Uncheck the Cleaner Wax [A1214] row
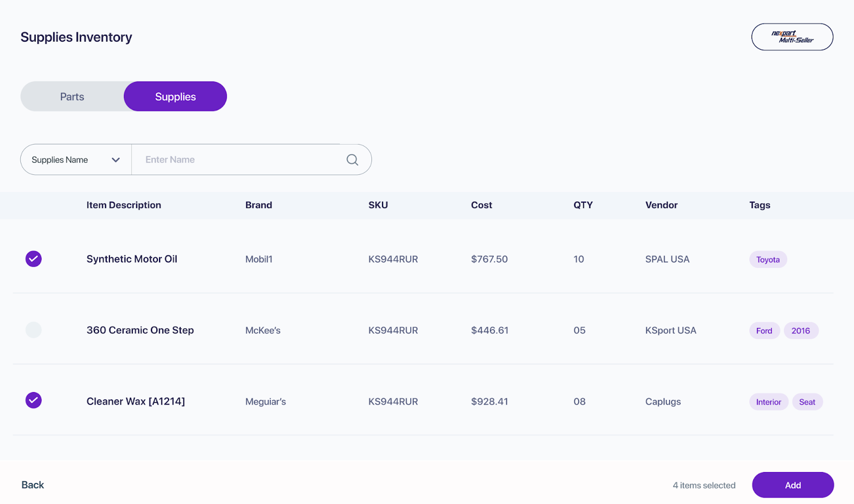Screen dimensions: 854x504 coord(34,400)
